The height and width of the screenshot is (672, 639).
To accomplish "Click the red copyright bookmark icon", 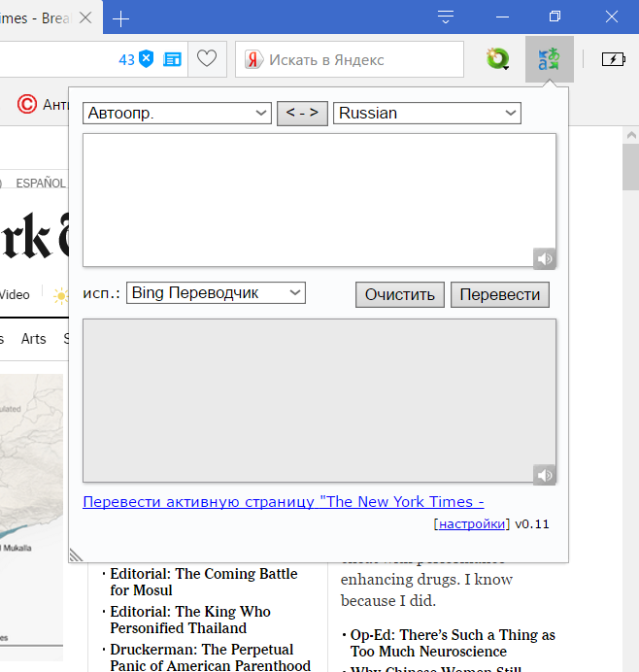I will coord(27,104).
